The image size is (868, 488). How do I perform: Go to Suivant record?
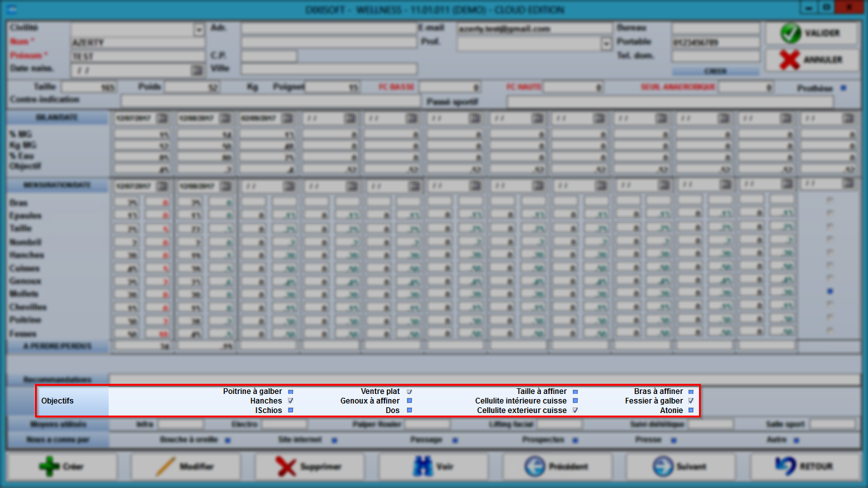pos(681,466)
